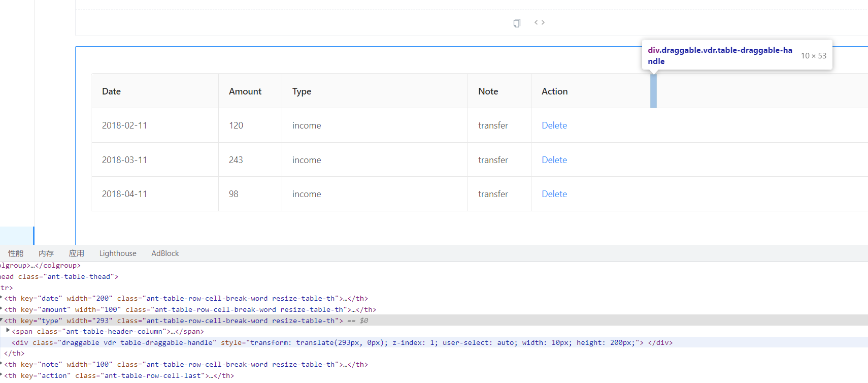The height and width of the screenshot is (383, 868).
Task: Click the Date column header
Action: pyautogui.click(x=111, y=91)
